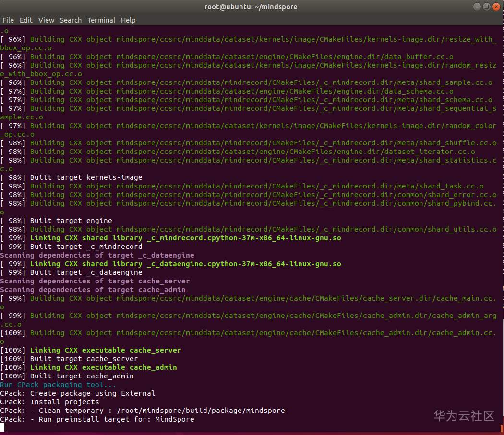Viewport: 504px width, 435px height.
Task: Close the terminal window
Action: tap(496, 6)
